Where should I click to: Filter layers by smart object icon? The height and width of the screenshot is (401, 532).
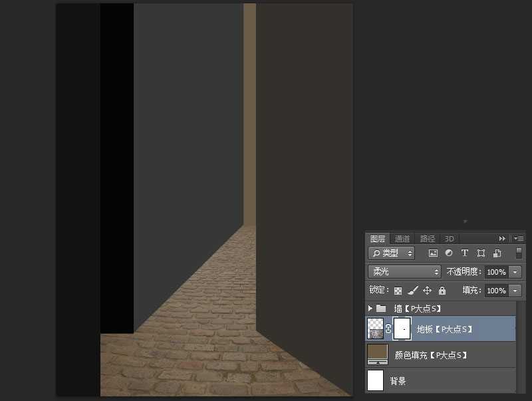(496, 253)
